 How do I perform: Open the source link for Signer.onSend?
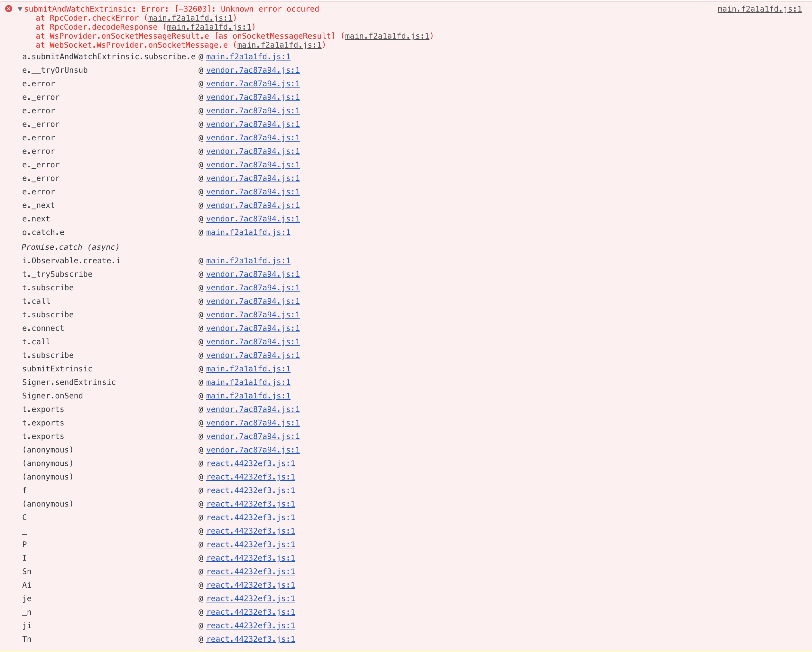[x=248, y=396]
